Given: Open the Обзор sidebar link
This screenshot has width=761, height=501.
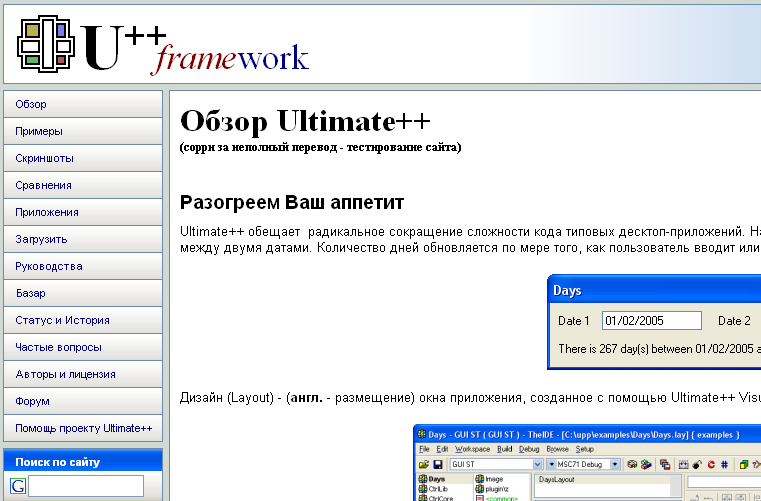Looking at the screenshot, I should (x=31, y=104).
